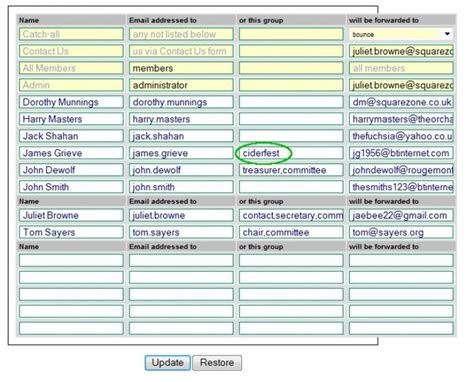Viewport: 474px width, 382px height.
Task: Select the contact,secretary,comm group field
Action: click(x=291, y=215)
